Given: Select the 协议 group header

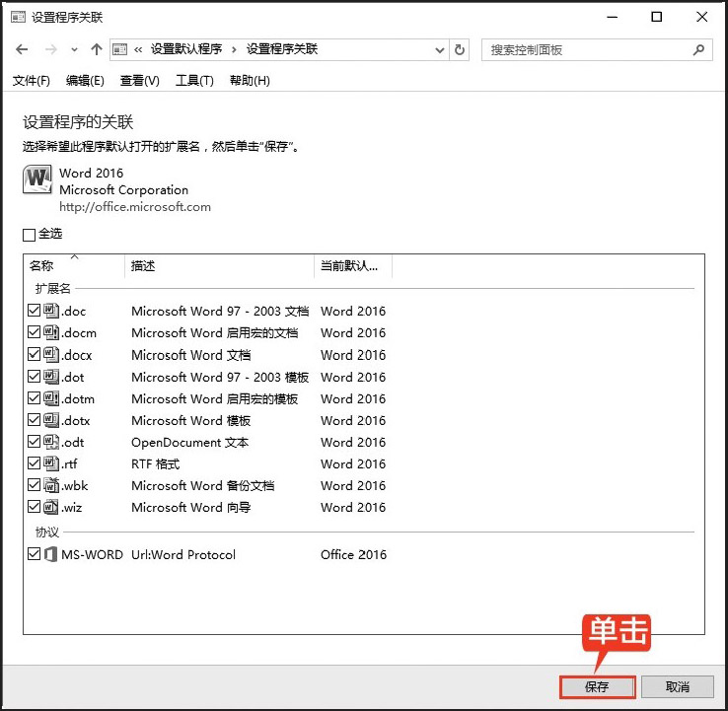Looking at the screenshot, I should pyautogui.click(x=47, y=532).
